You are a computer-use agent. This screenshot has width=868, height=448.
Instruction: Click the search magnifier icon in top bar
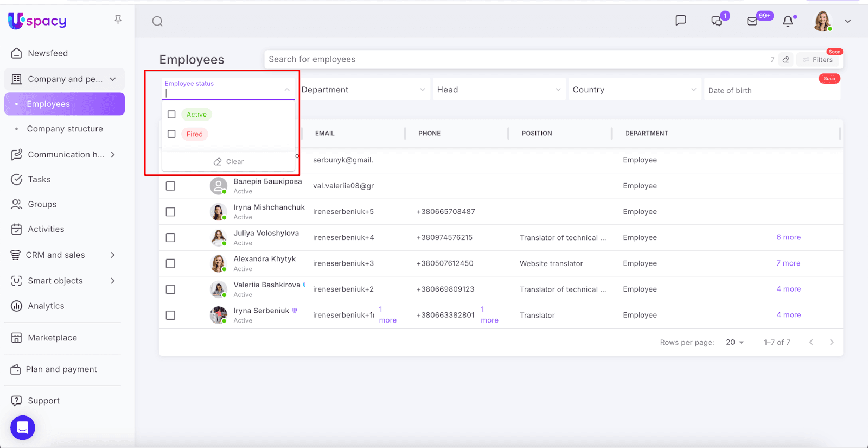[157, 22]
